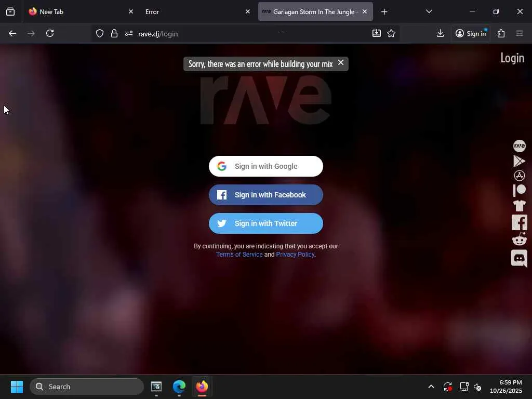Viewport: 532px width, 399px height.
Task: Open the merchandise t-shirt sidebar icon
Action: pyautogui.click(x=519, y=206)
